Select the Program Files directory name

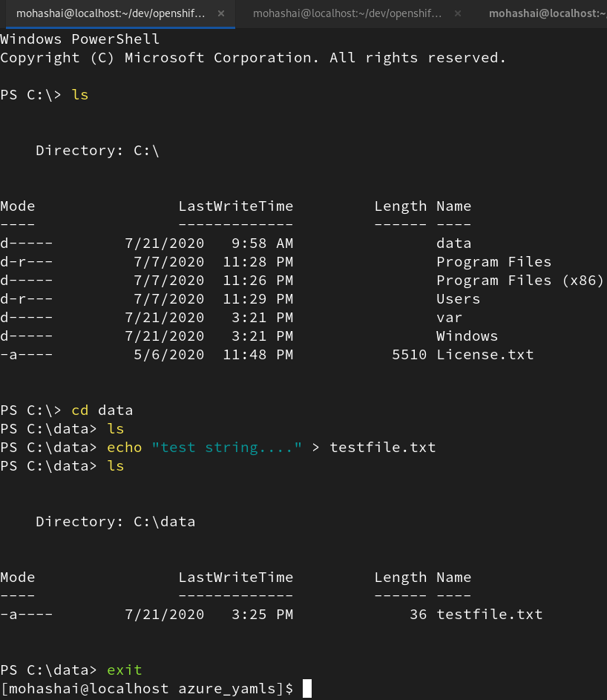pos(493,261)
